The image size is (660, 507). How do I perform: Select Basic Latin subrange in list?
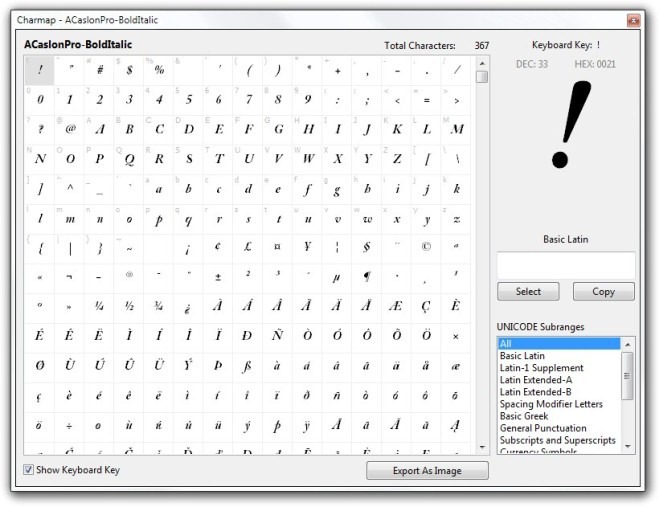[x=559, y=356]
